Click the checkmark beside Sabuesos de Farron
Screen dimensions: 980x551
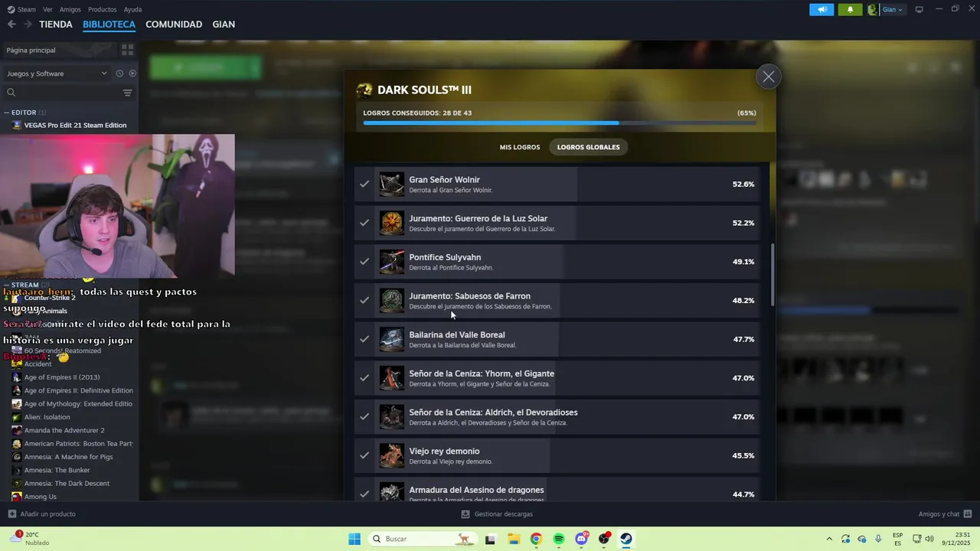coord(364,301)
